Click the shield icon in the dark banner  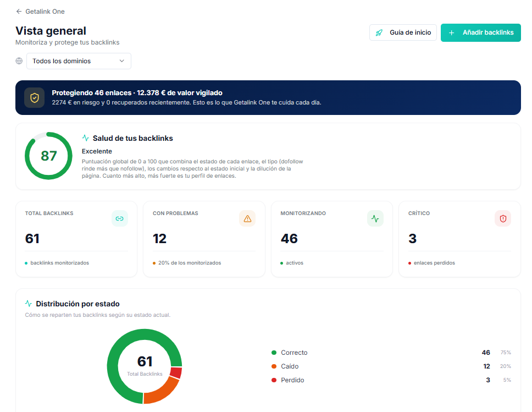pyautogui.click(x=34, y=98)
